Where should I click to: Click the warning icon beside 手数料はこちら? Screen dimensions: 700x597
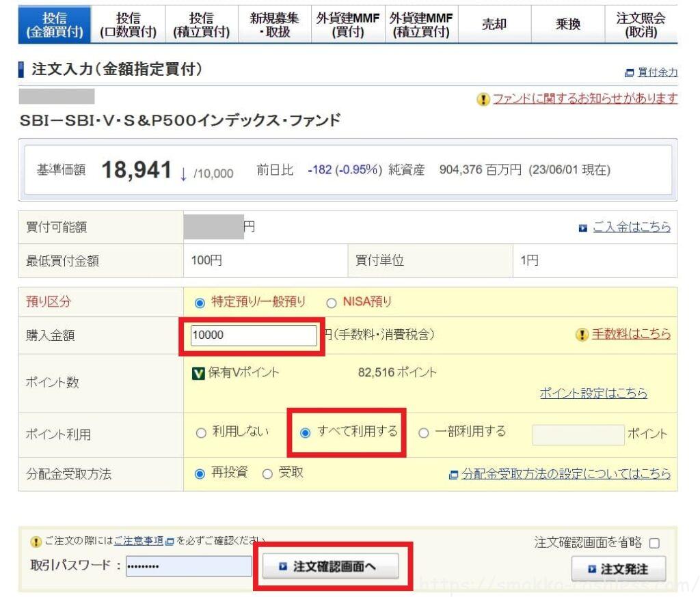(x=582, y=335)
